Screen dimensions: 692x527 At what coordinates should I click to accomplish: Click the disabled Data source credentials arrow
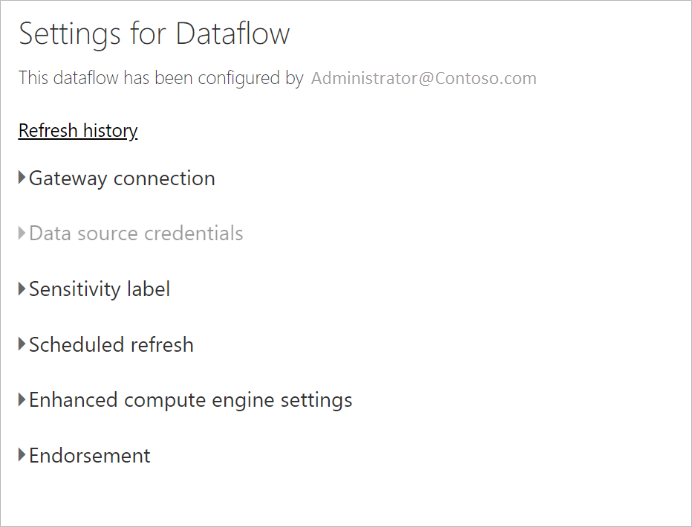click(23, 234)
